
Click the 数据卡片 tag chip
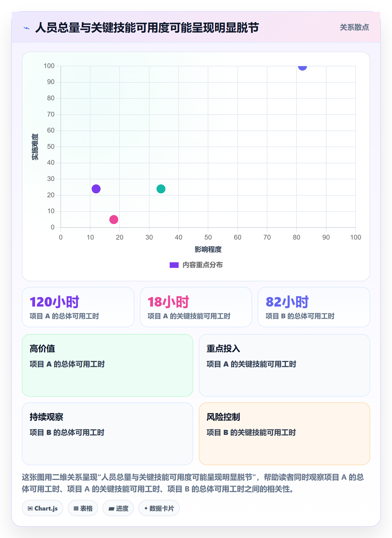tap(159, 508)
